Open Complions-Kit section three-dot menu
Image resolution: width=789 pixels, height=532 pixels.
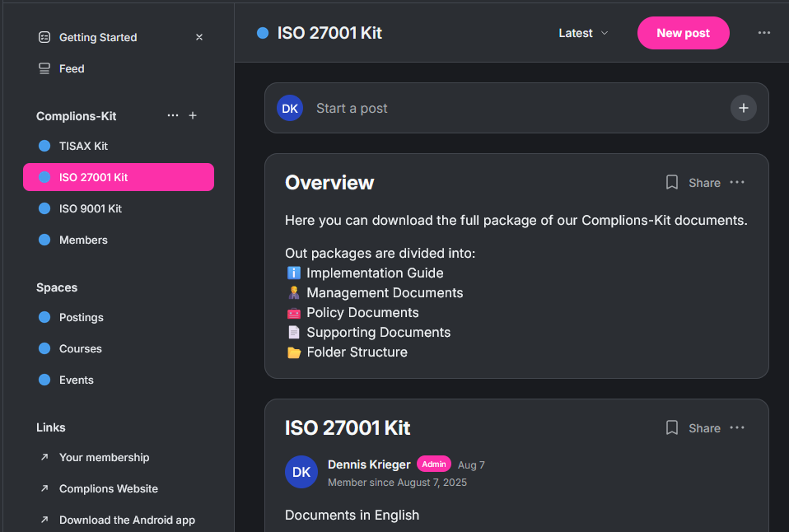pos(173,116)
